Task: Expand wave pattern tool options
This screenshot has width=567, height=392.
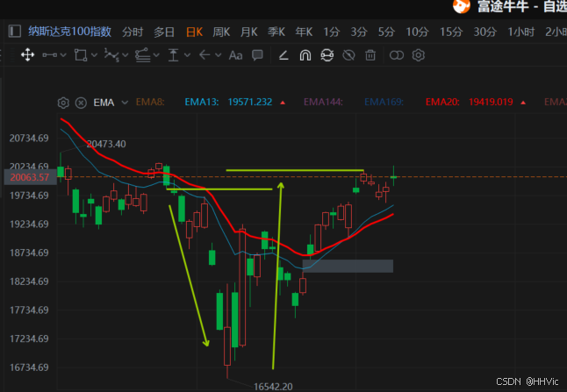Action: [x=126, y=55]
